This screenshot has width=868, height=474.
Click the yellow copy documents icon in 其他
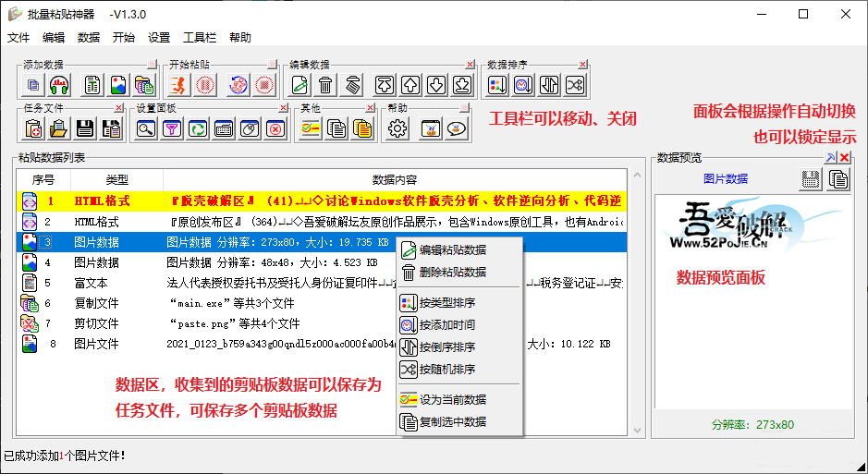(362, 128)
